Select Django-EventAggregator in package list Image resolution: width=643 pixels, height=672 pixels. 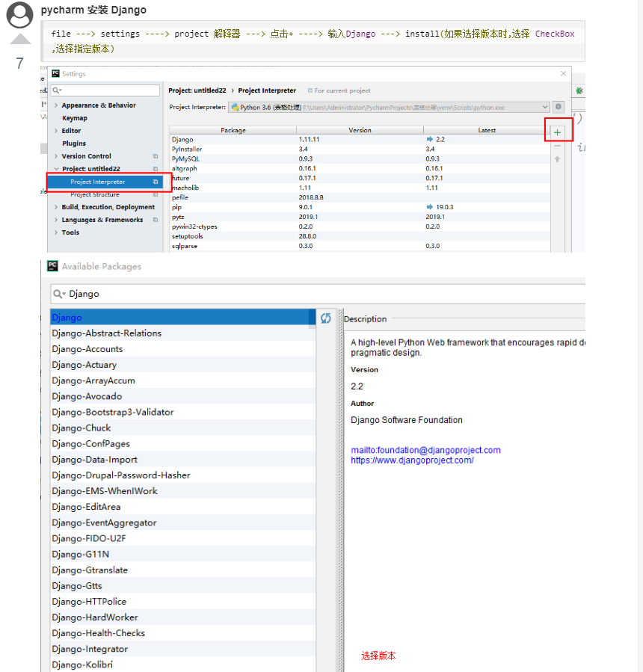[183, 523]
